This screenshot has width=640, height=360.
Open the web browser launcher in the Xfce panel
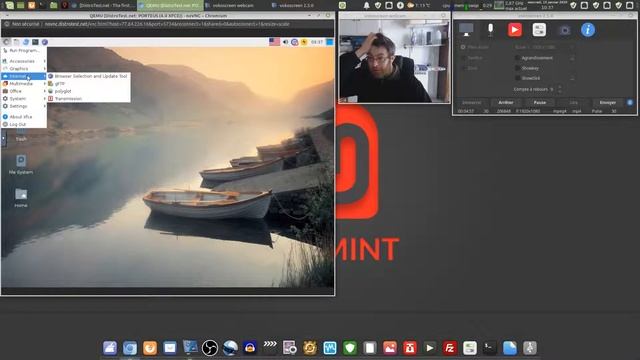[x=26, y=42]
